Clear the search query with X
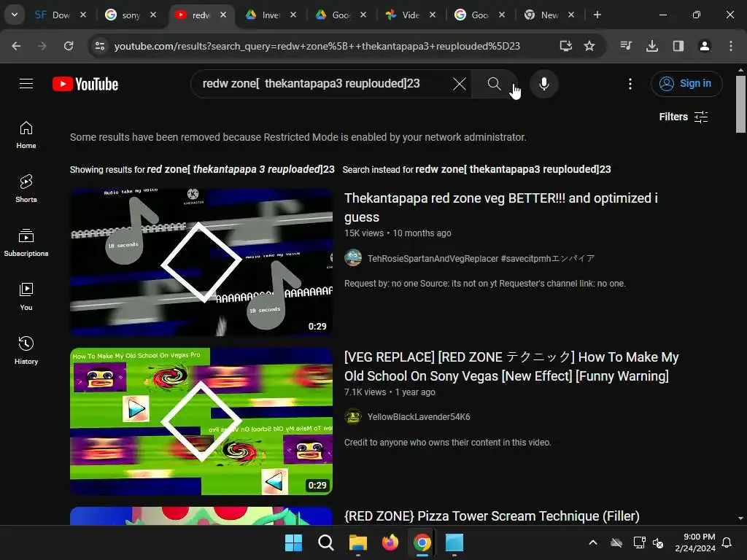The height and width of the screenshot is (560, 747). point(460,84)
